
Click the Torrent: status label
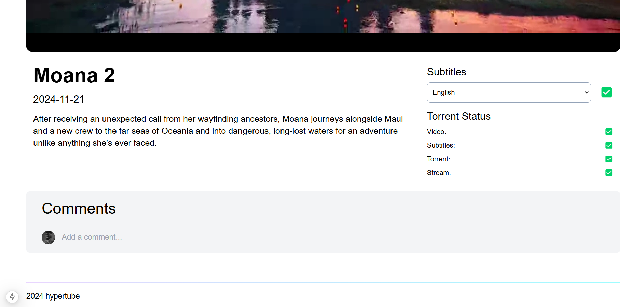439,159
